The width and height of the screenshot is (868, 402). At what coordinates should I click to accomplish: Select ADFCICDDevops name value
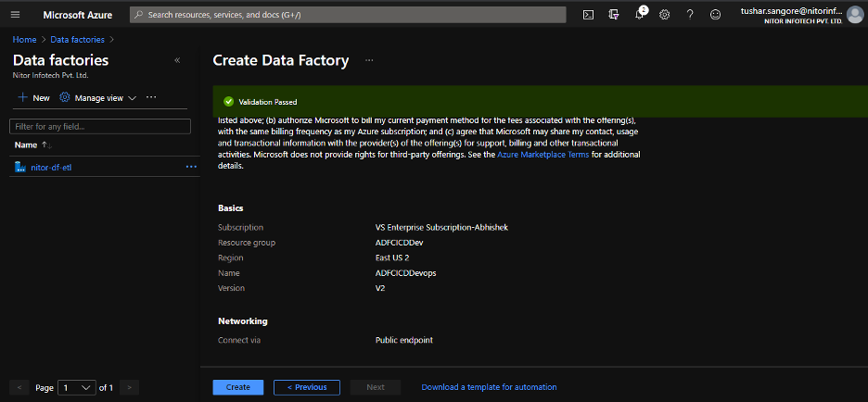point(405,273)
